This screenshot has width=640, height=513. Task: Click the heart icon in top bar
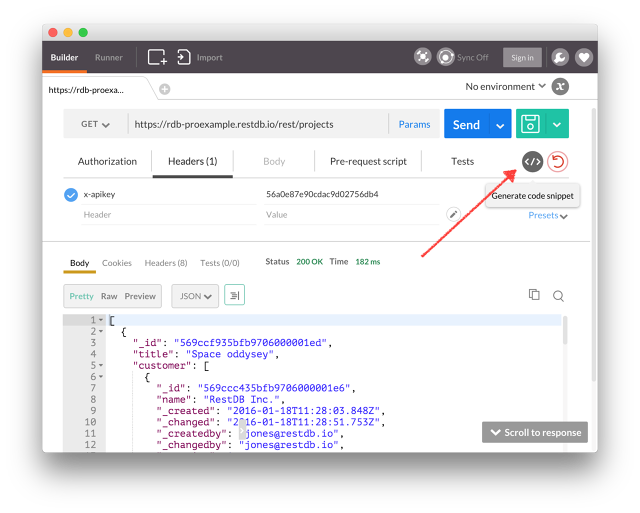[x=584, y=57]
